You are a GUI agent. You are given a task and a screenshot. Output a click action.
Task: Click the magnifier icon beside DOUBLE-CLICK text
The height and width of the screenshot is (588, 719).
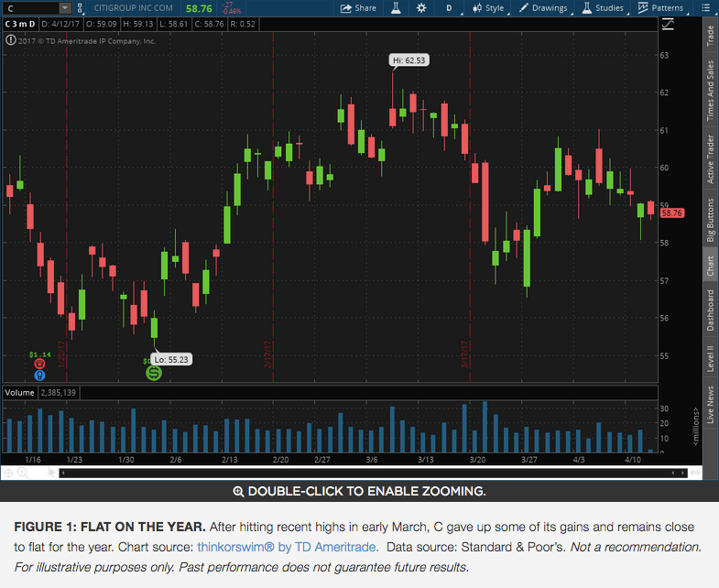pos(238,491)
